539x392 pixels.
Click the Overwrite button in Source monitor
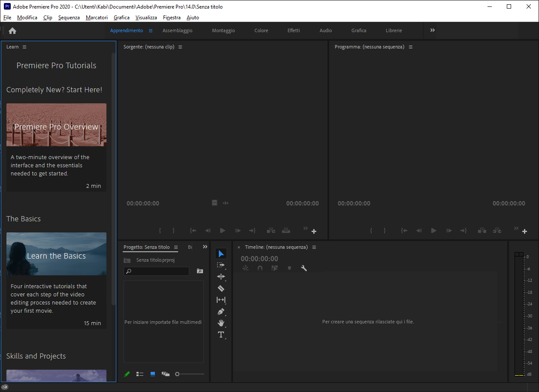[286, 230]
